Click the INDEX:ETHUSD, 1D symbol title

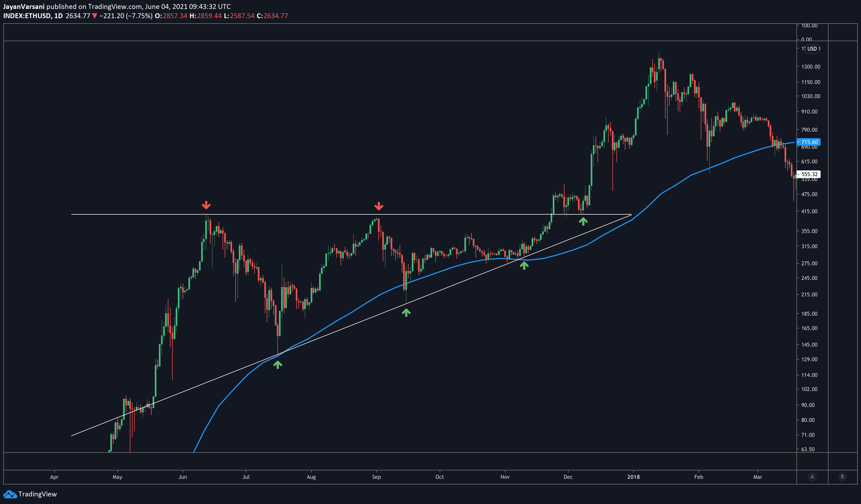coord(33,16)
